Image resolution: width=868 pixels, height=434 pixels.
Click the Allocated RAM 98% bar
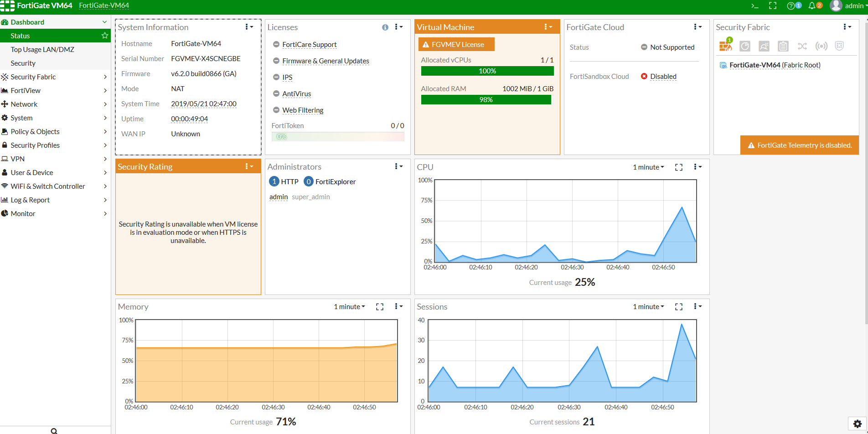(x=486, y=100)
